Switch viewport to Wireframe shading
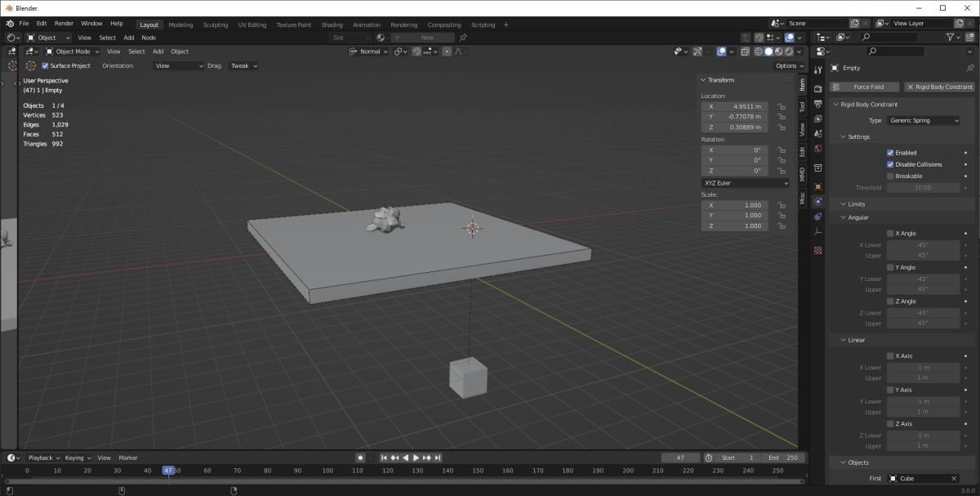 (x=759, y=51)
